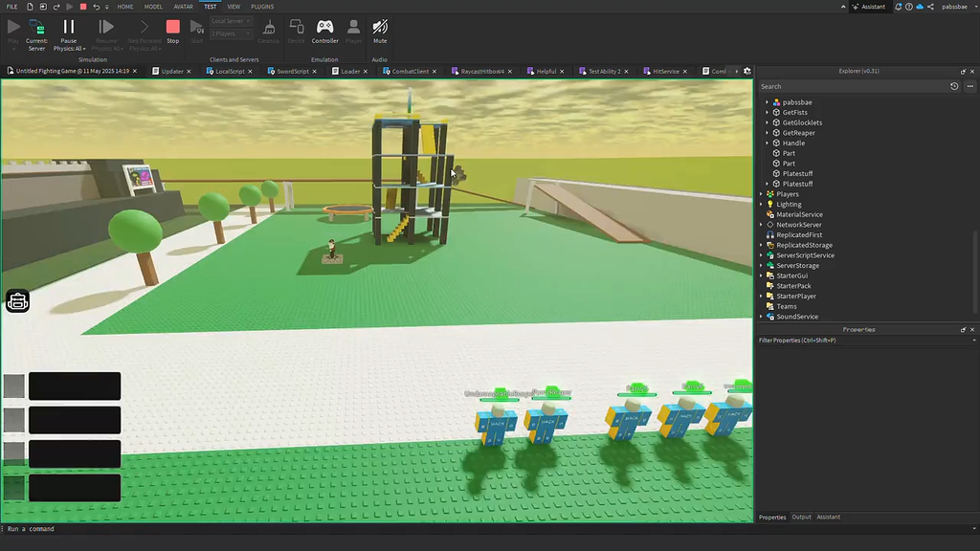Screen dimensions: 980x551
Task: Stop the running playtest session
Action: (173, 30)
